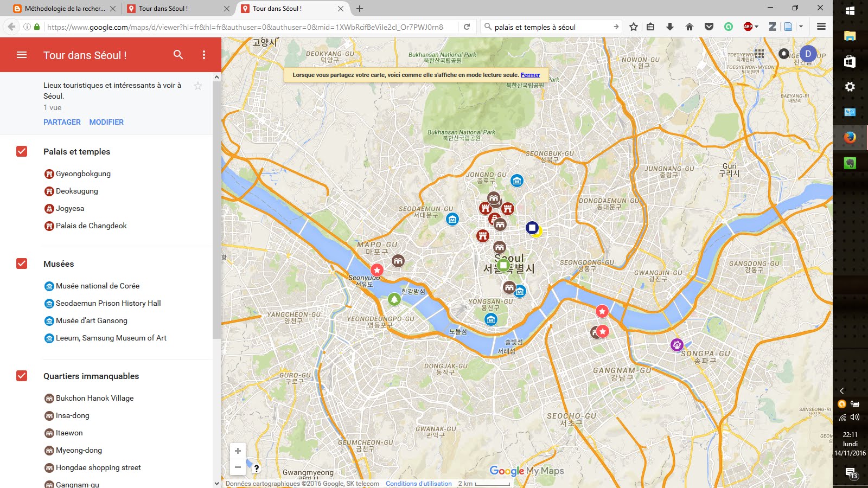Click Fermer in the yellow notice
Screen dimensions: 868x488
pyautogui.click(x=530, y=75)
